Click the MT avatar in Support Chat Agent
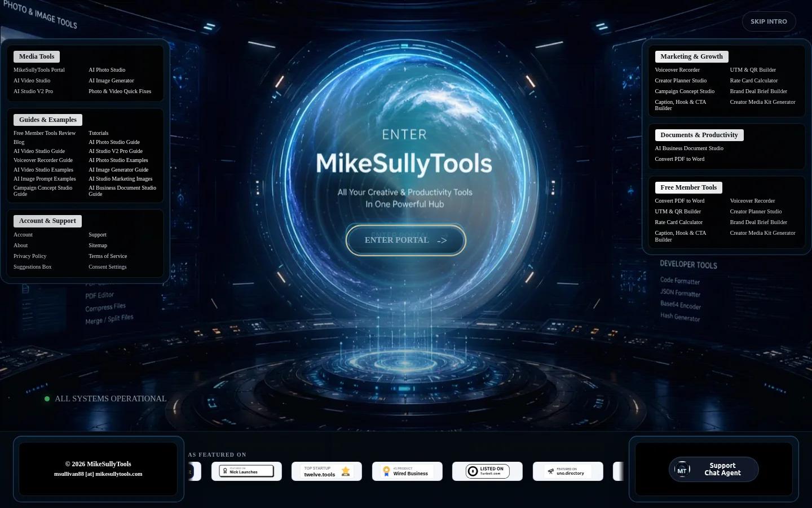 click(x=682, y=470)
